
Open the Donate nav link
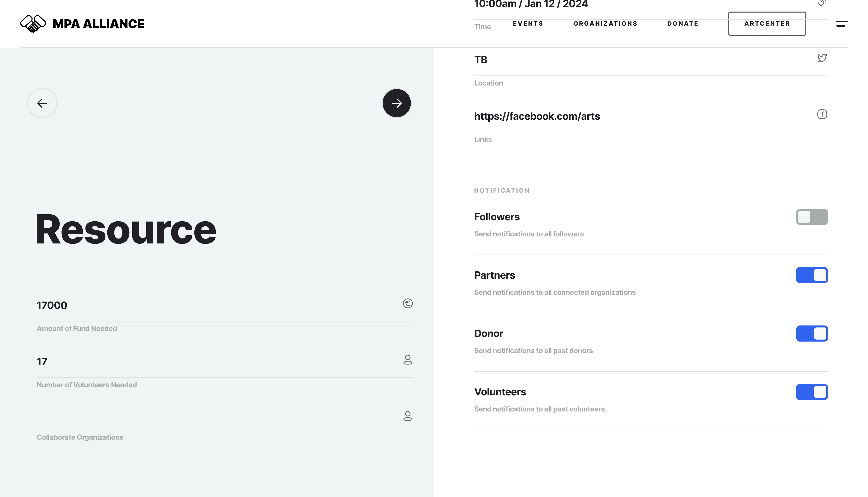[683, 24]
